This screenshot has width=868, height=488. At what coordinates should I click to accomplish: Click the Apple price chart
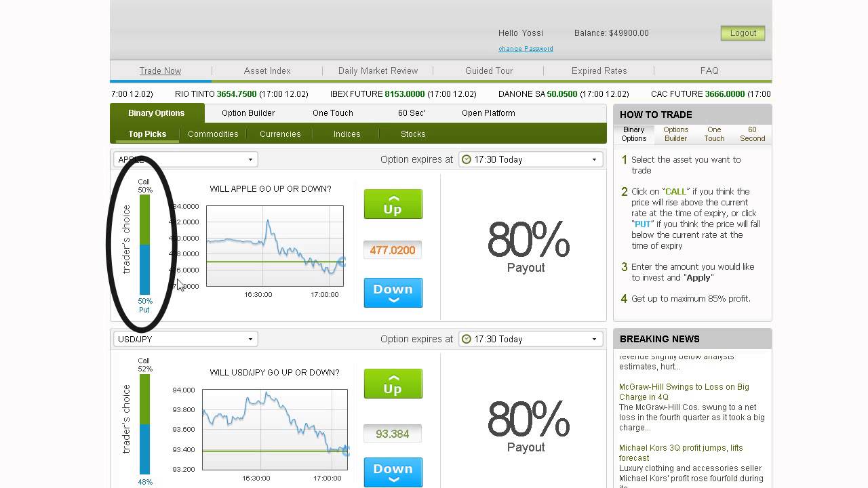point(275,246)
